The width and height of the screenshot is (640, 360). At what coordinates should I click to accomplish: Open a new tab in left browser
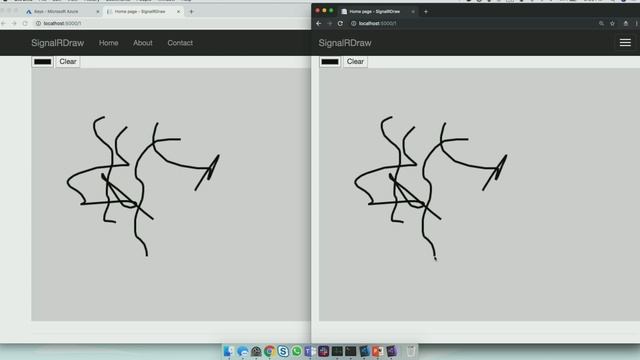pos(191,12)
